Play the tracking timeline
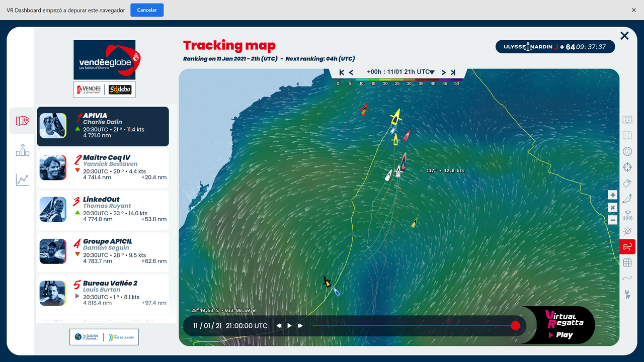644x362 pixels. click(289, 326)
